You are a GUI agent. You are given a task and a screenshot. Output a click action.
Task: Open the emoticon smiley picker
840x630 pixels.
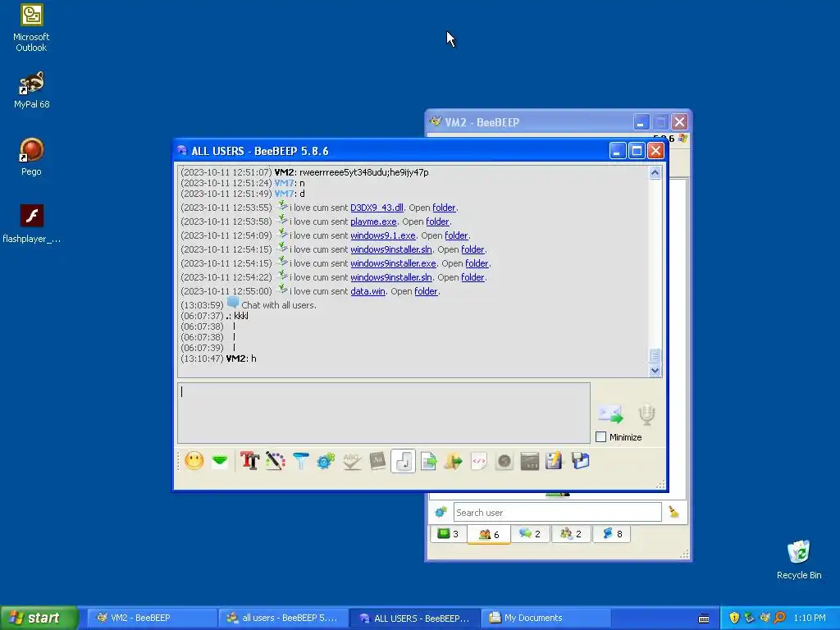194,461
